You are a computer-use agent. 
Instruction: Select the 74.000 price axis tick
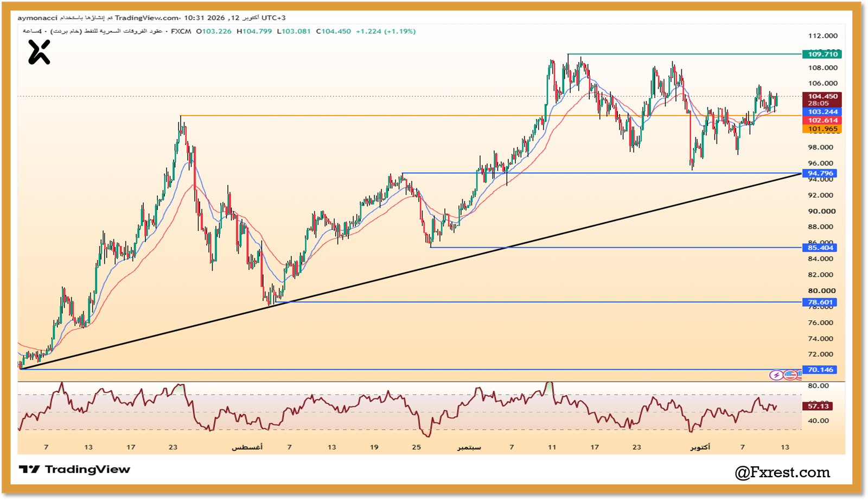(x=820, y=338)
